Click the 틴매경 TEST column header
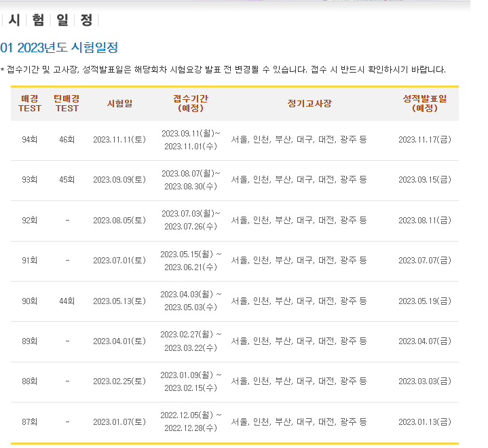 coord(67,103)
